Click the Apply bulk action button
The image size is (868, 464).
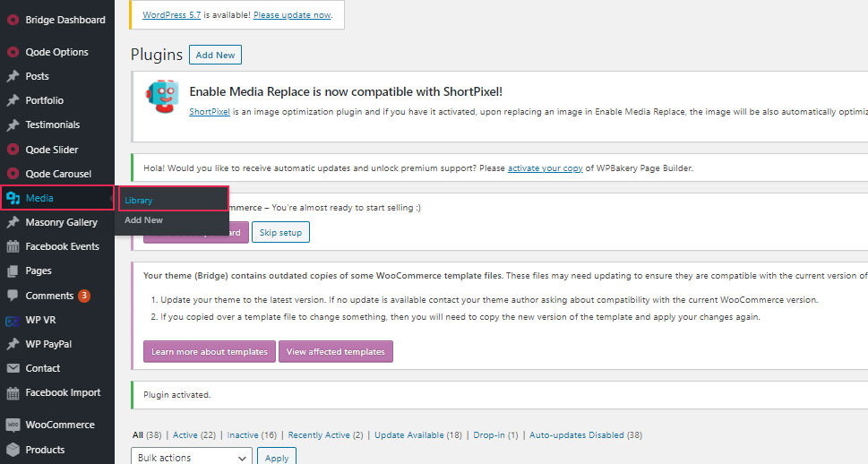[277, 458]
